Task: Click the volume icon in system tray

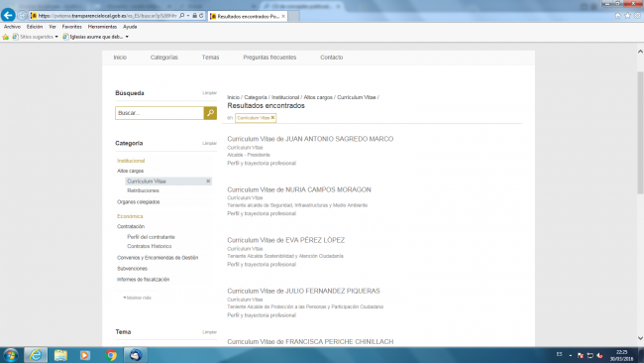Action: tap(599, 355)
